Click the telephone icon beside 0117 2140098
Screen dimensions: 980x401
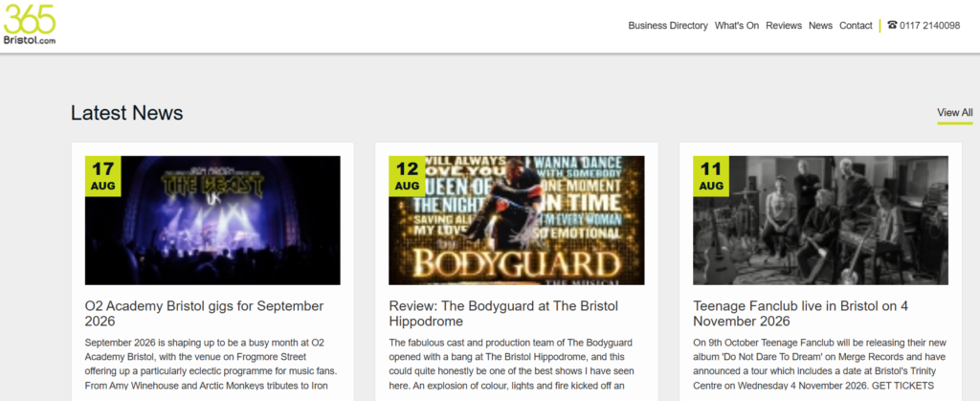point(892,26)
